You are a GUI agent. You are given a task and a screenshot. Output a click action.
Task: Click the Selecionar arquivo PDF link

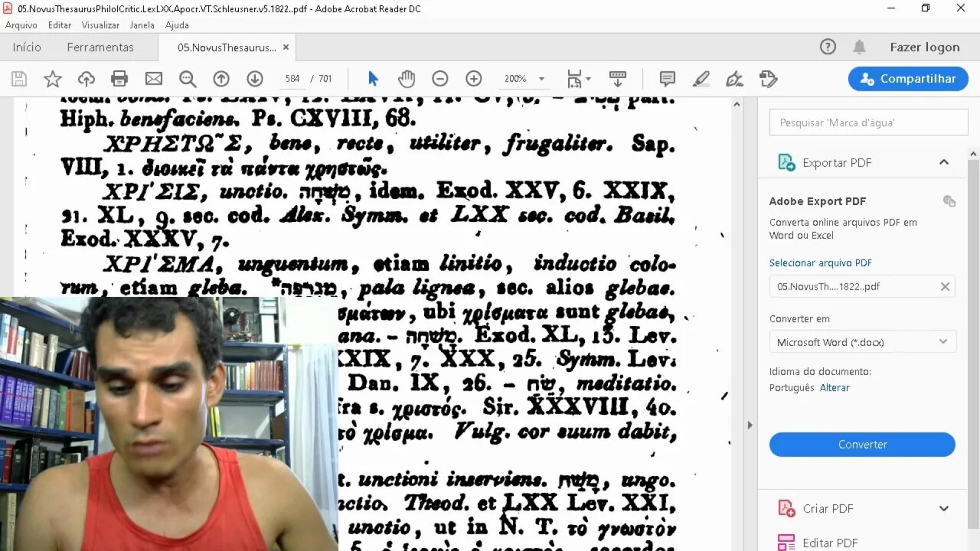pyautogui.click(x=820, y=262)
